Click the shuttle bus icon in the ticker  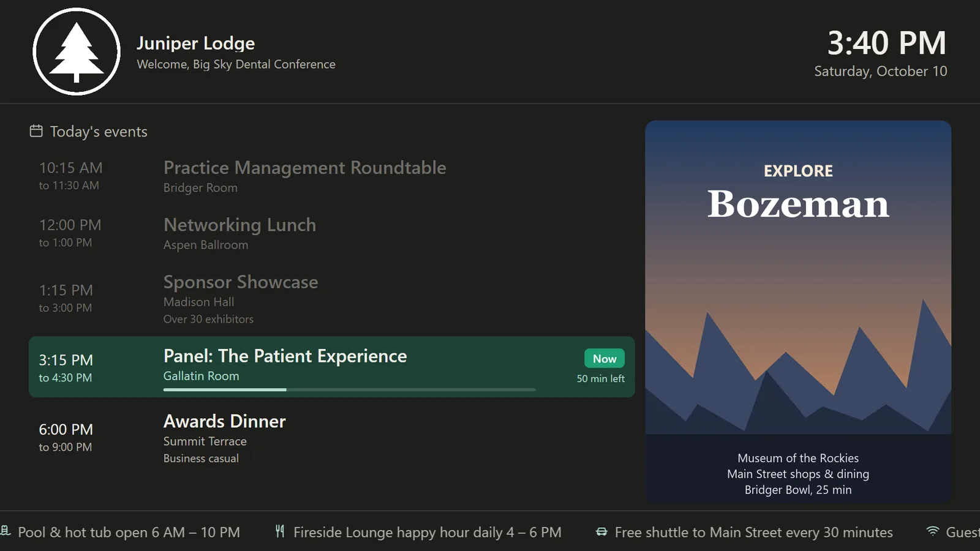[602, 532]
